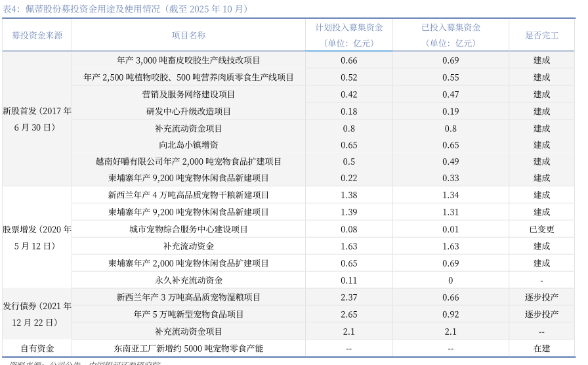Click the 在建 status cell
Image resolution: width=588 pixels, height=365 pixels.
[541, 349]
